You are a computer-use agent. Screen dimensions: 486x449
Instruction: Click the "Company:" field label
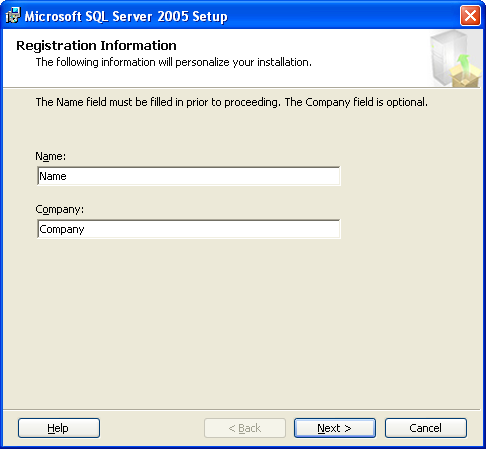pos(60,209)
